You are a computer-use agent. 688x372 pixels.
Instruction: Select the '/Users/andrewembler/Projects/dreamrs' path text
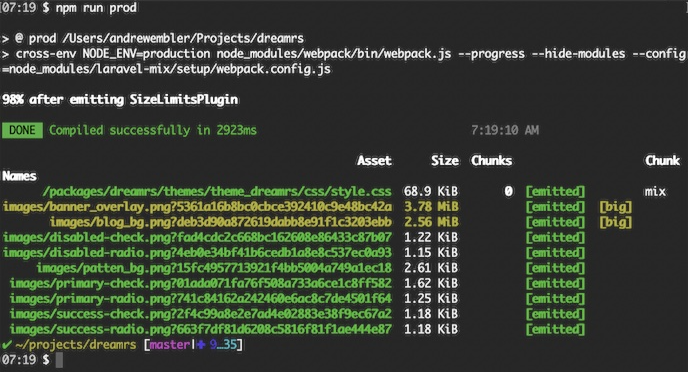[x=183, y=39]
